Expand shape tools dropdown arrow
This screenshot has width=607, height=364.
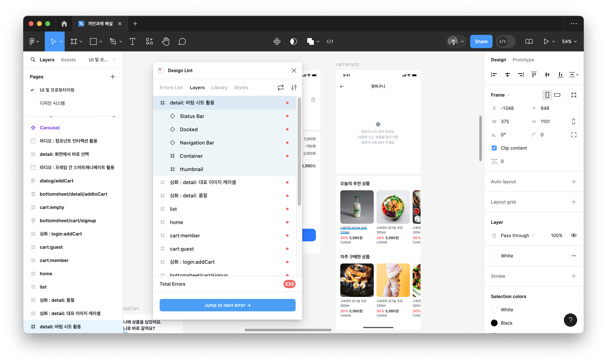[101, 41]
